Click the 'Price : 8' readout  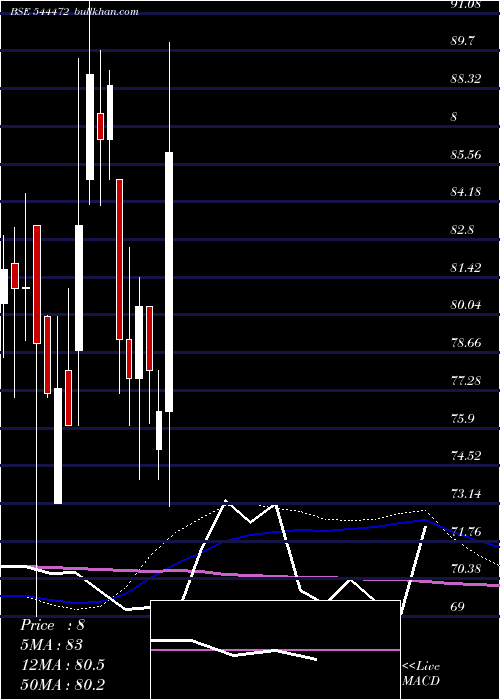(52, 625)
